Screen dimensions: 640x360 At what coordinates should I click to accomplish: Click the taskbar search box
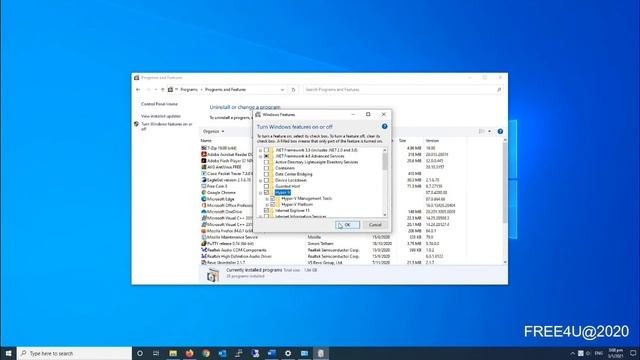pyautogui.click(x=74, y=353)
